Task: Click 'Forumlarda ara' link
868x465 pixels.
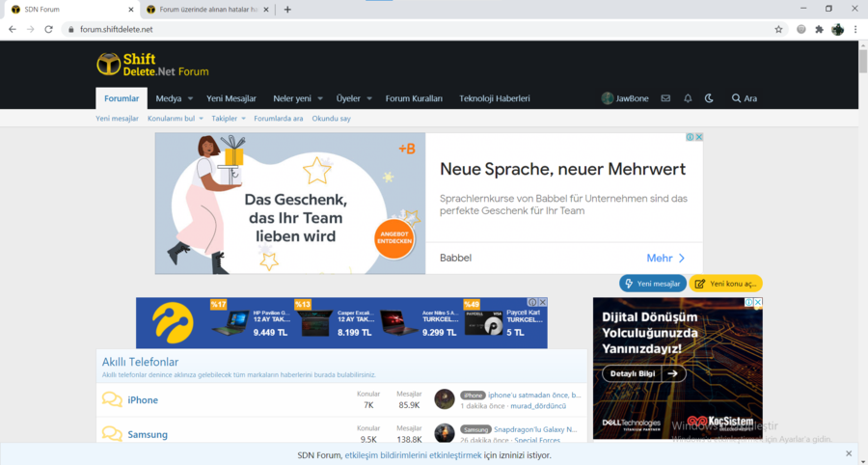Action: pyautogui.click(x=279, y=119)
